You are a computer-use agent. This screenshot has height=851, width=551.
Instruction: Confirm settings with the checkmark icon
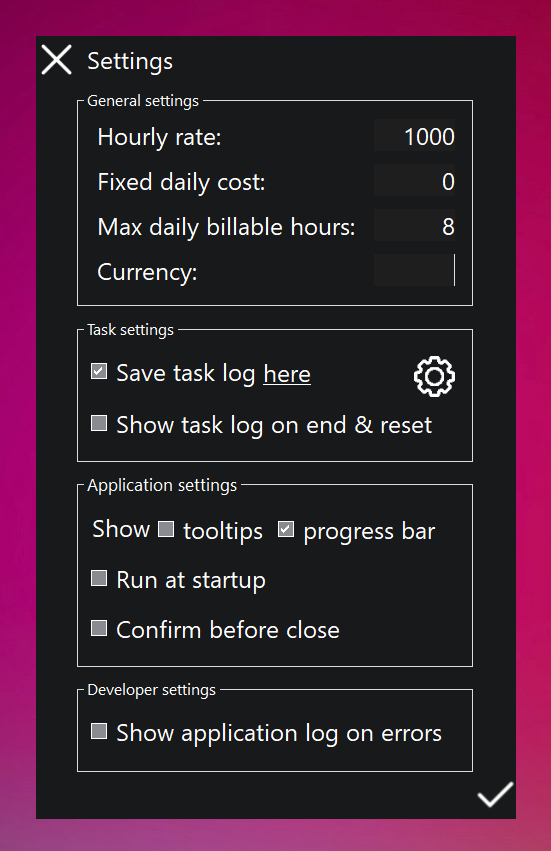click(495, 795)
